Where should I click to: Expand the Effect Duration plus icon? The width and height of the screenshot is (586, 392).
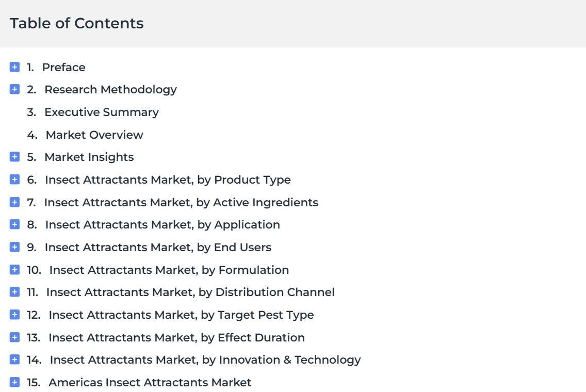coord(14,337)
